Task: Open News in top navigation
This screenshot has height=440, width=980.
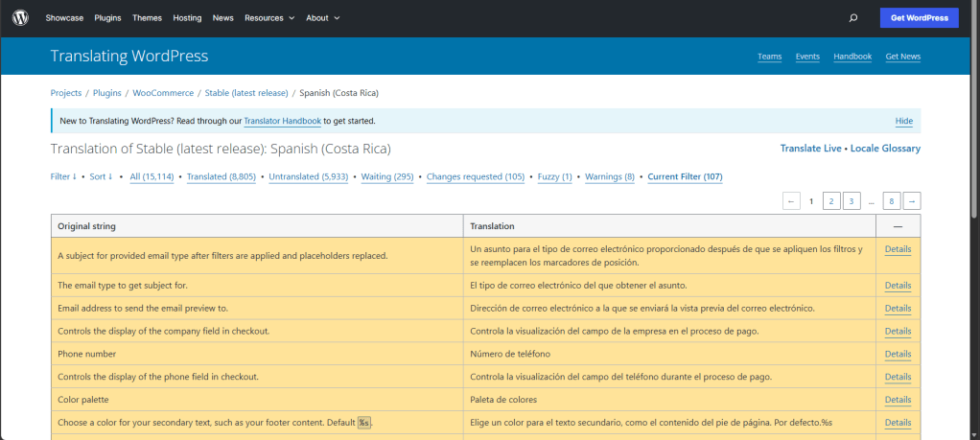Action: (223, 18)
